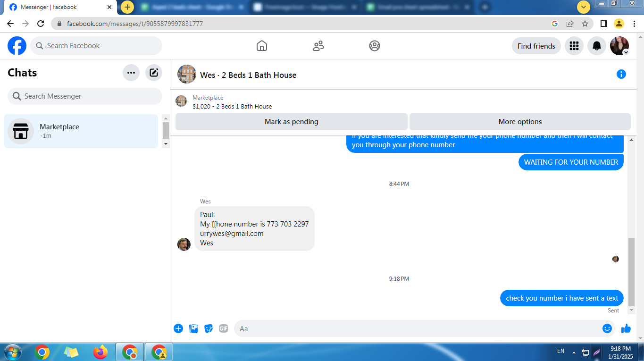
Task: Open the Marketplace chat in list
Action: pyautogui.click(x=81, y=131)
